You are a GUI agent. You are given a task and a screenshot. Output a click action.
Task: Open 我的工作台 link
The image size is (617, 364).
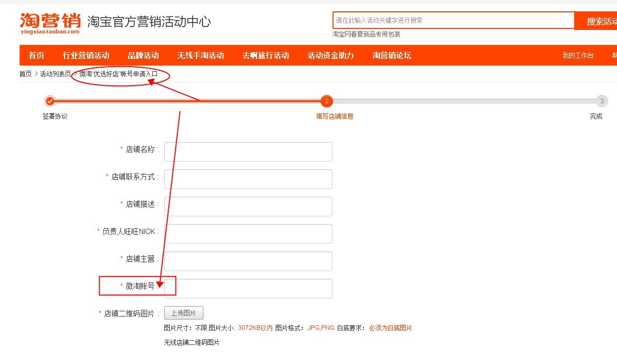578,55
